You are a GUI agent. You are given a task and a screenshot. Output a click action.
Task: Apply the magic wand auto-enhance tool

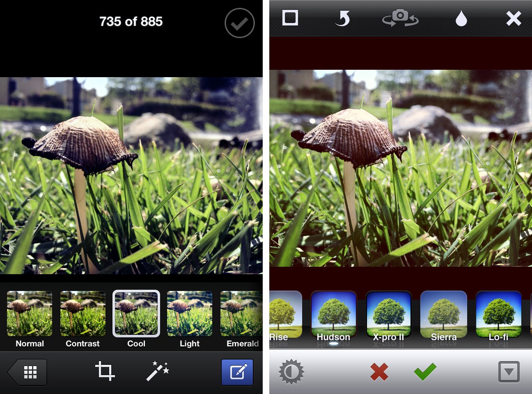(158, 371)
